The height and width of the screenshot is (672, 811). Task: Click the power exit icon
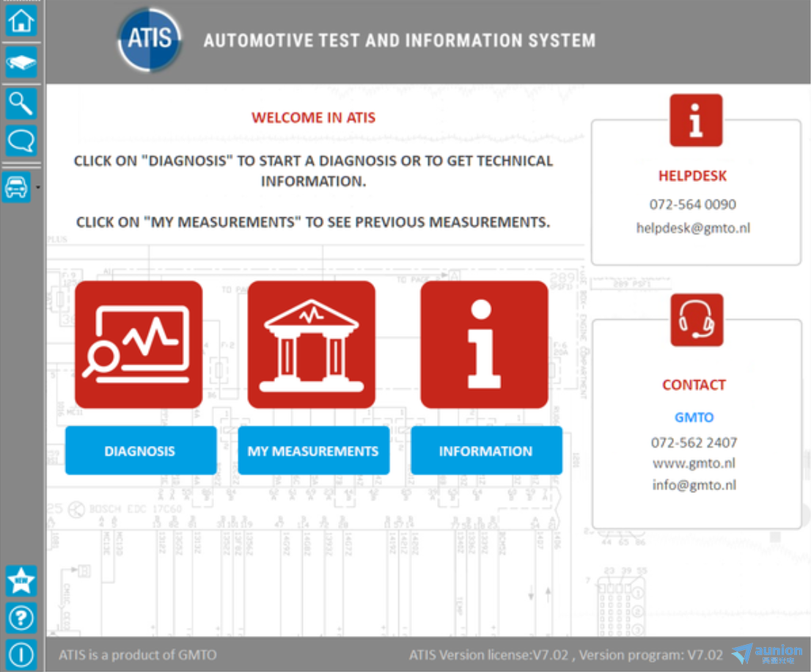21,654
